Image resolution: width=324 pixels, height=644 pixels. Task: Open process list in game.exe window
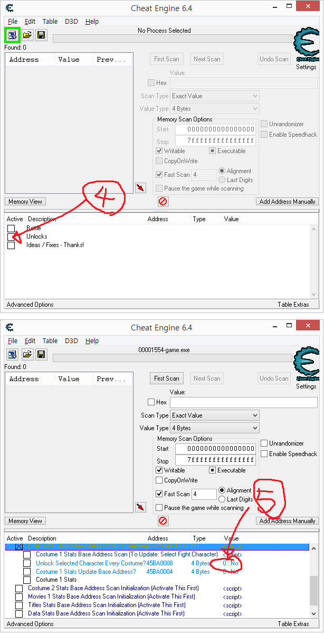pos(12,354)
